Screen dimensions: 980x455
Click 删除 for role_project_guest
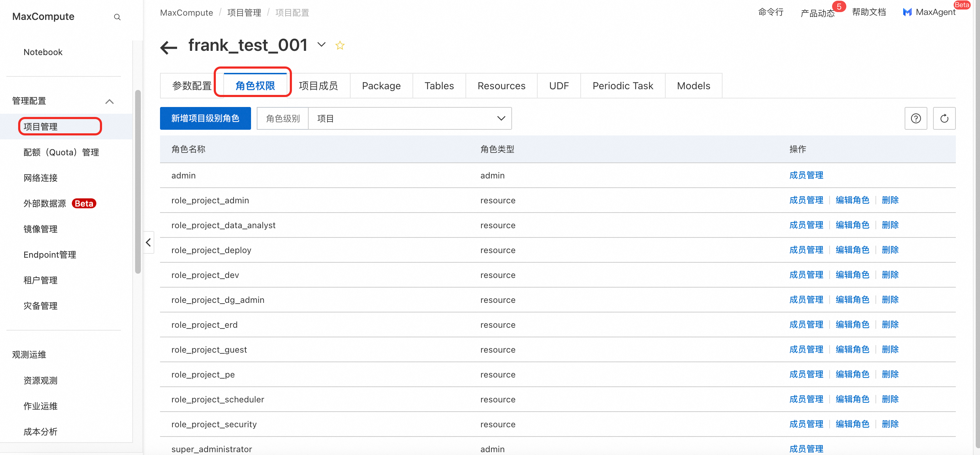coord(890,349)
